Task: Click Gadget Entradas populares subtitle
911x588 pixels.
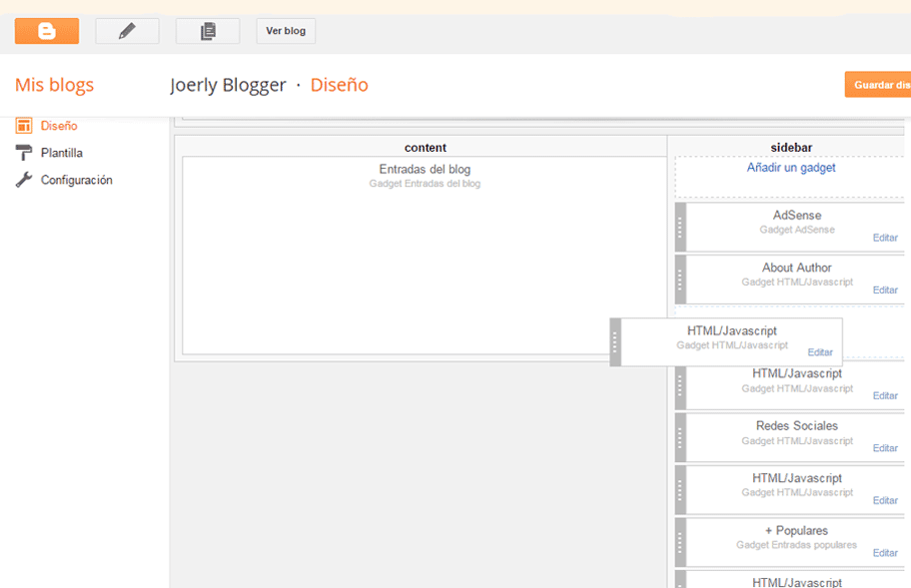Action: [x=796, y=545]
